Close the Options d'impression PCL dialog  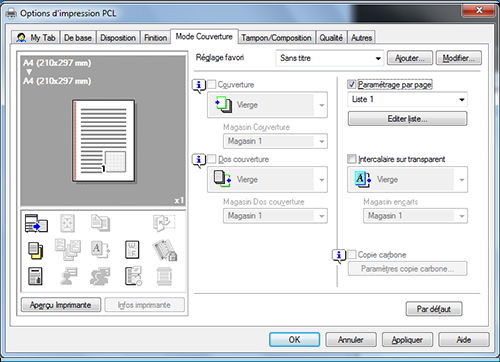[478, 11]
